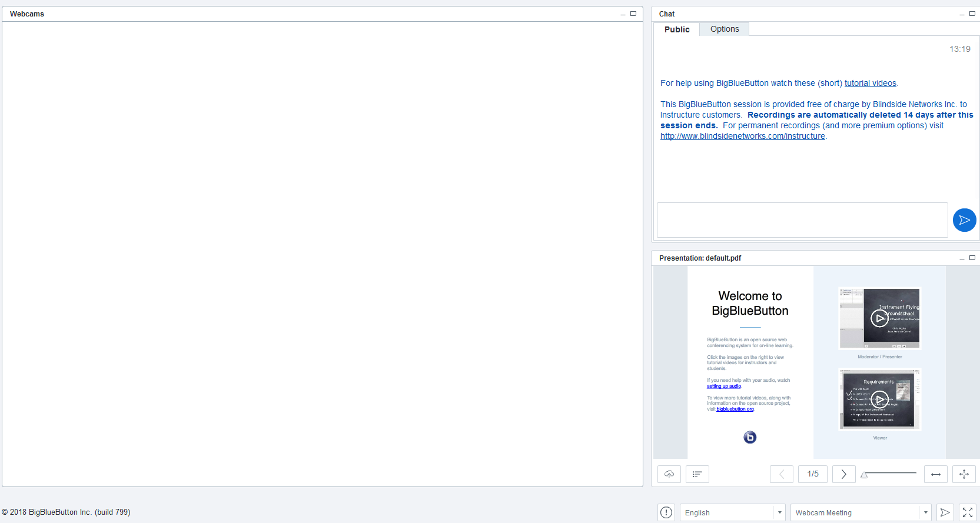The width and height of the screenshot is (980, 523).
Task: Open the shortcut help exclamation icon
Action: pyautogui.click(x=666, y=512)
